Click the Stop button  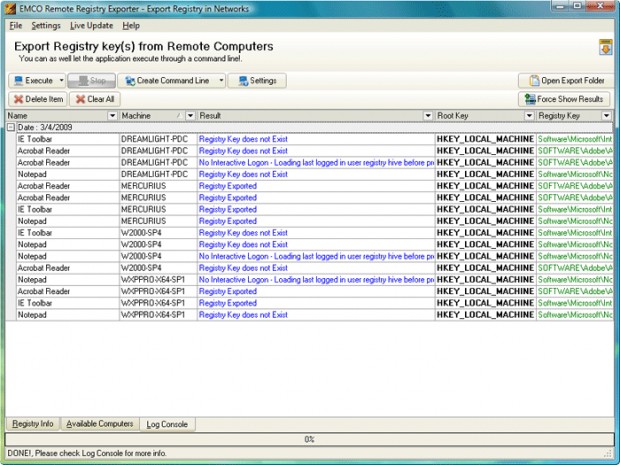[91, 81]
